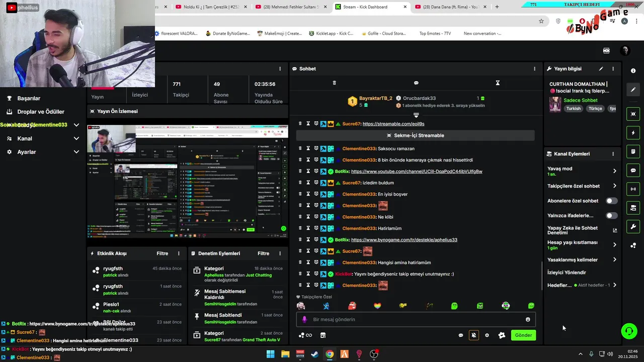Toggle Yalnızca ifadelerle switch
The width and height of the screenshot is (644, 362).
pyautogui.click(x=611, y=216)
